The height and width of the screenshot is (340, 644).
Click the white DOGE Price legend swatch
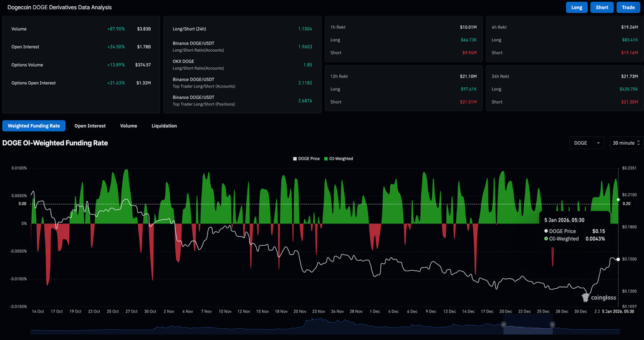click(x=296, y=159)
